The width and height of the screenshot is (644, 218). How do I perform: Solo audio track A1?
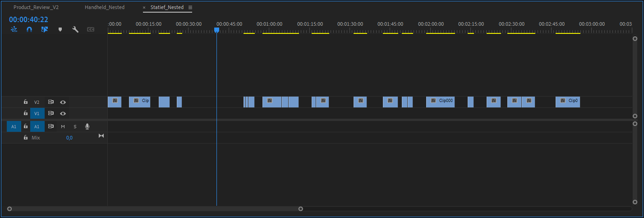pos(75,127)
